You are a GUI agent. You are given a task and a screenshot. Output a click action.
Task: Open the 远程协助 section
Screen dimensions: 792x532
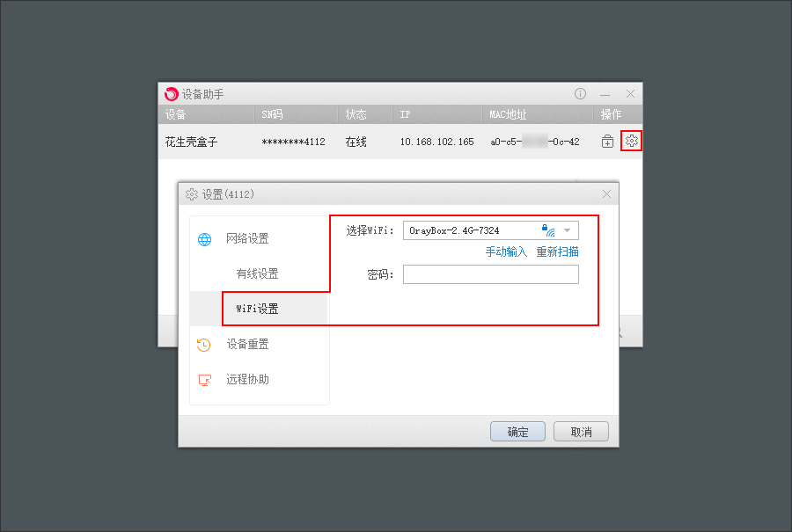point(247,380)
